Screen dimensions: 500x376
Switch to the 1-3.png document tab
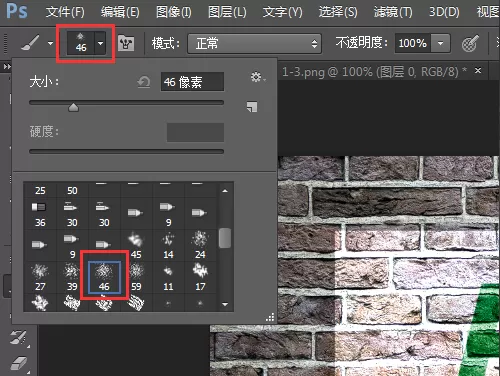point(374,72)
